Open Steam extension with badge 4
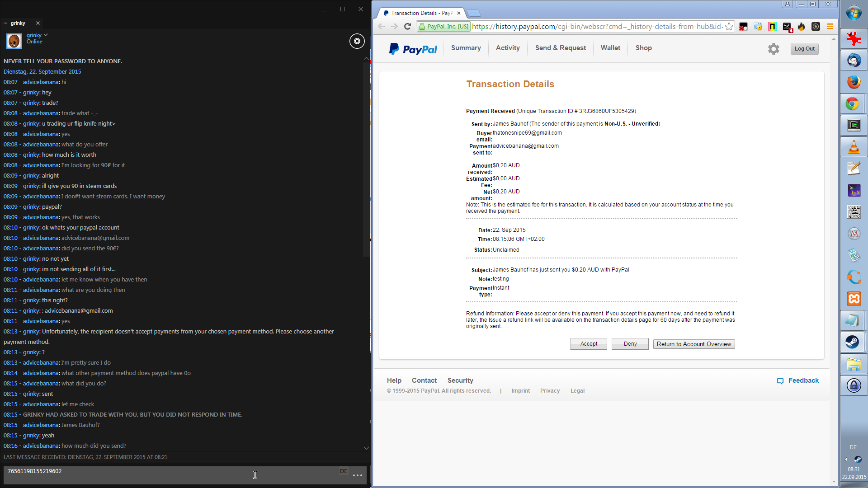This screenshot has height=488, width=868. pos(787,27)
